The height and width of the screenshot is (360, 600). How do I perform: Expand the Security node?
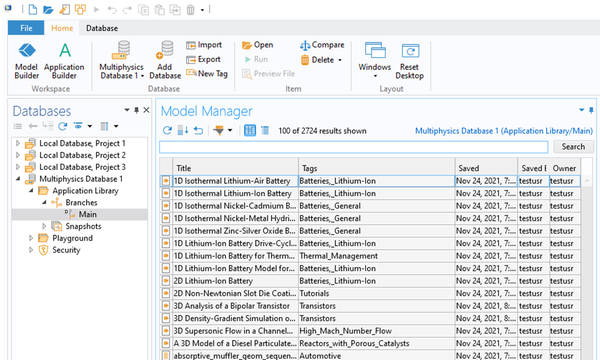[x=31, y=250]
